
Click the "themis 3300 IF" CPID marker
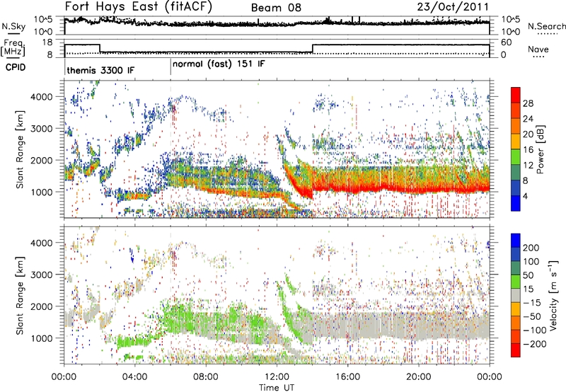[100, 70]
